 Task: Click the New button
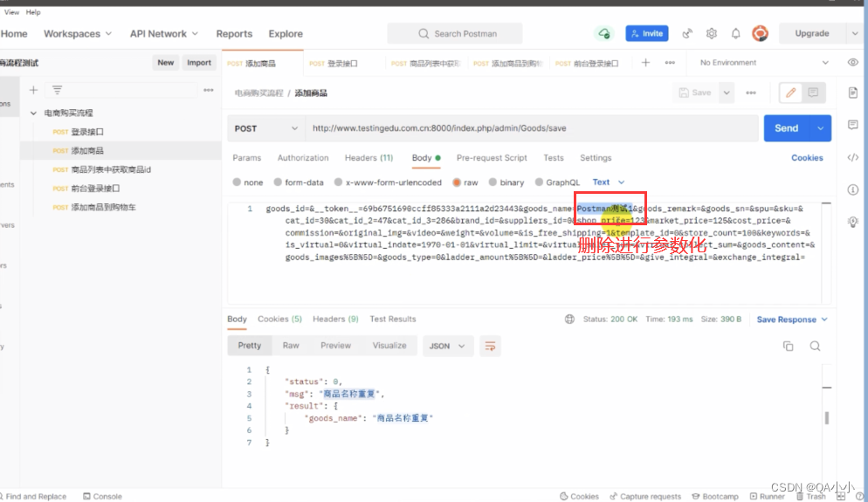tap(165, 63)
